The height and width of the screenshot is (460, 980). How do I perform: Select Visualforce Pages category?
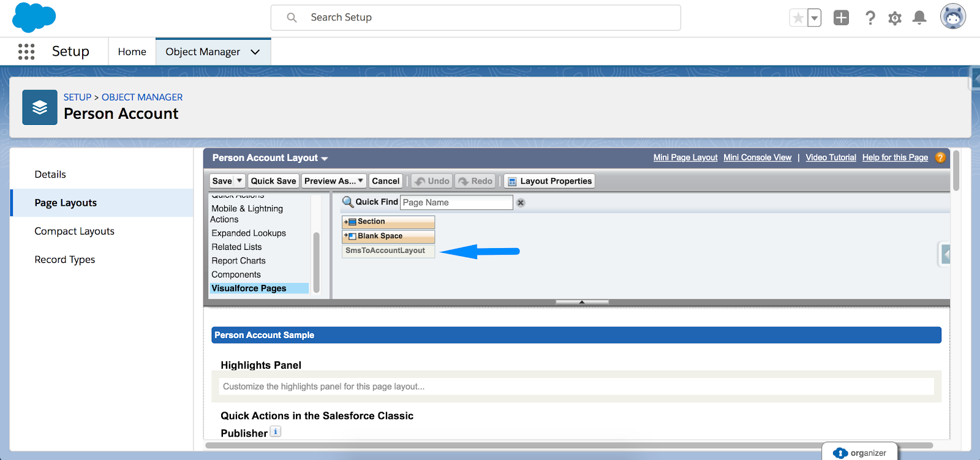[259, 288]
